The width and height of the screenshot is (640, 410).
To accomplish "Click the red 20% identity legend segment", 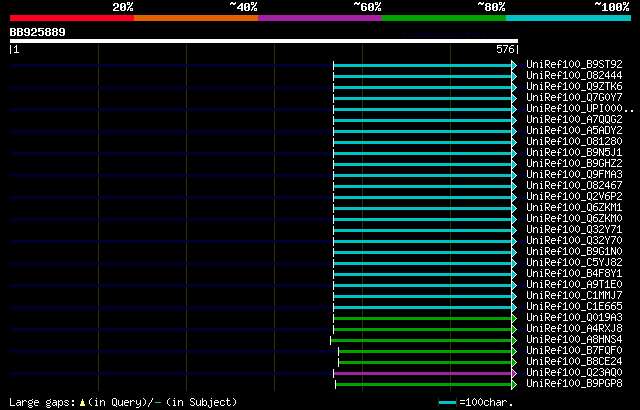I will [x=72, y=18].
